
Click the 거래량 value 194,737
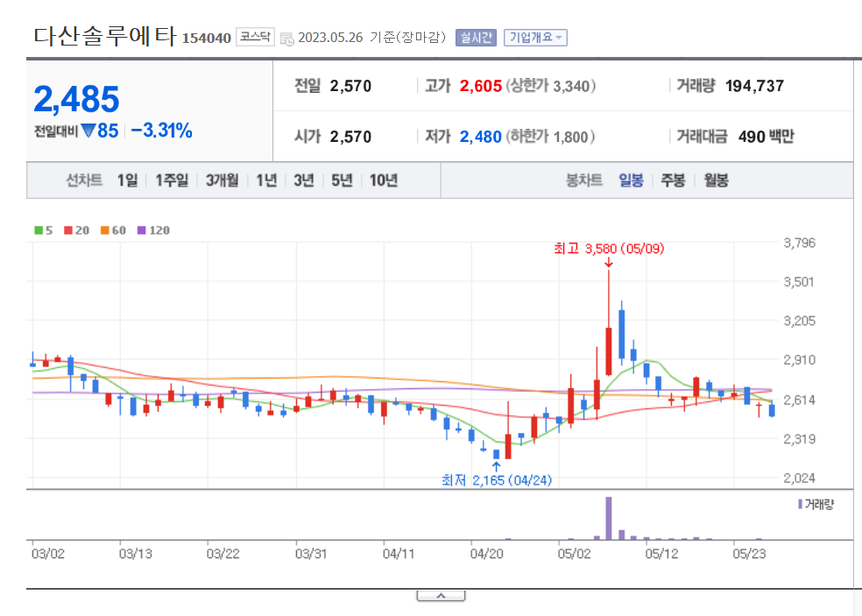pyautogui.click(x=754, y=87)
